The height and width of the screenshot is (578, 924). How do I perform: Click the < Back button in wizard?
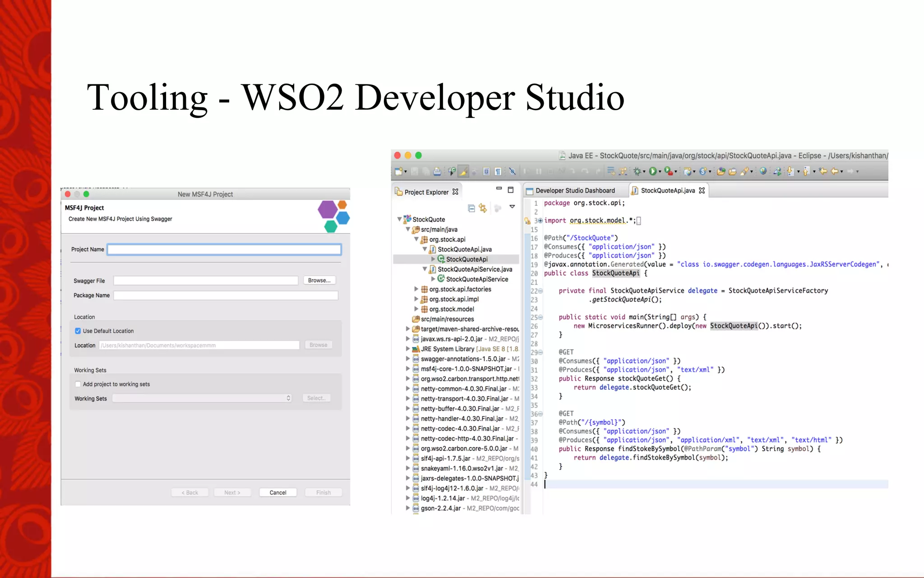click(x=189, y=493)
